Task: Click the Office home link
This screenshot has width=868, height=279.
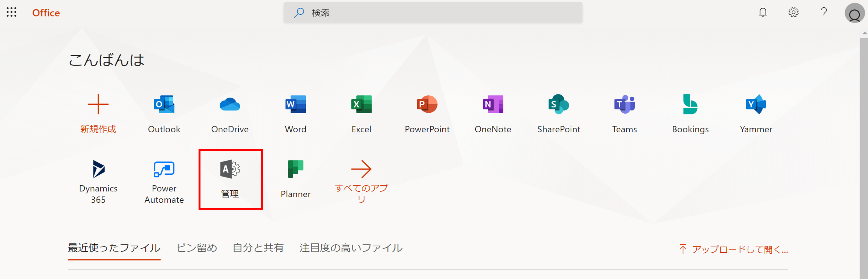Action: click(46, 13)
